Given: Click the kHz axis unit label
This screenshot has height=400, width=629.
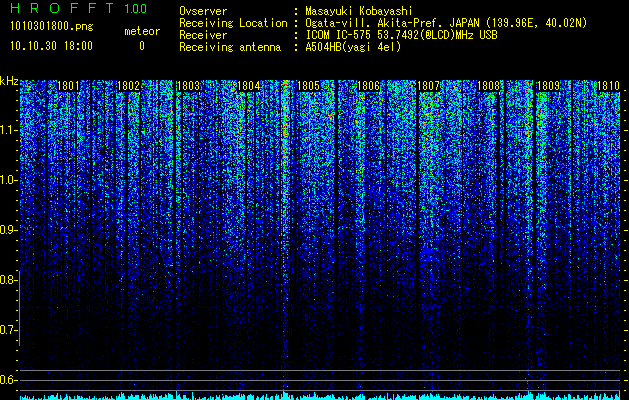Looking at the screenshot, I should point(9,81).
